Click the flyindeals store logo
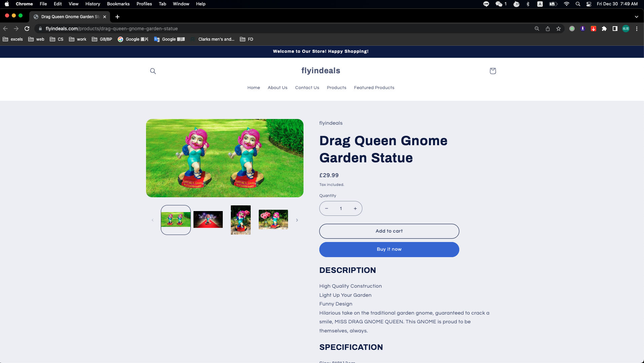The width and height of the screenshot is (644, 363). 321,71
